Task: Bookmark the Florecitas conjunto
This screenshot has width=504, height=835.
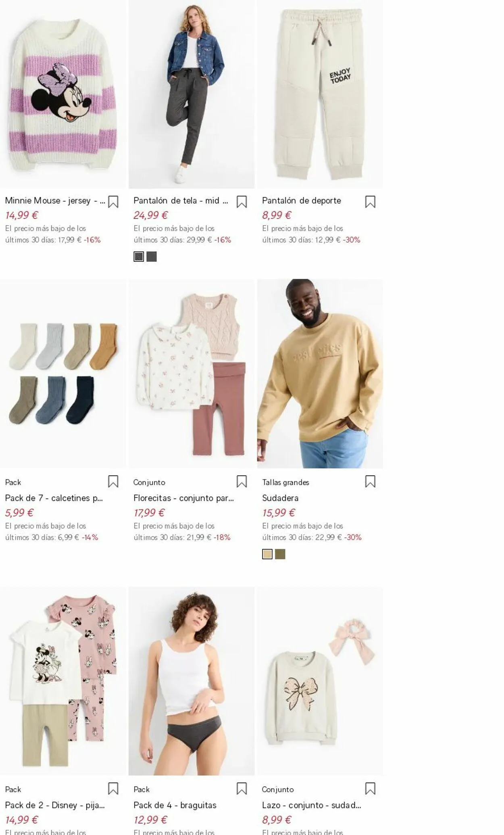Action: coord(242,482)
